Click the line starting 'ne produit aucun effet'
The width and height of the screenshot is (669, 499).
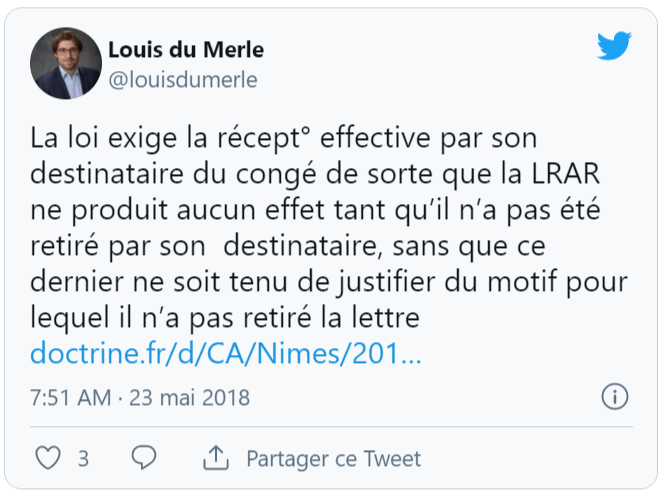point(315,210)
